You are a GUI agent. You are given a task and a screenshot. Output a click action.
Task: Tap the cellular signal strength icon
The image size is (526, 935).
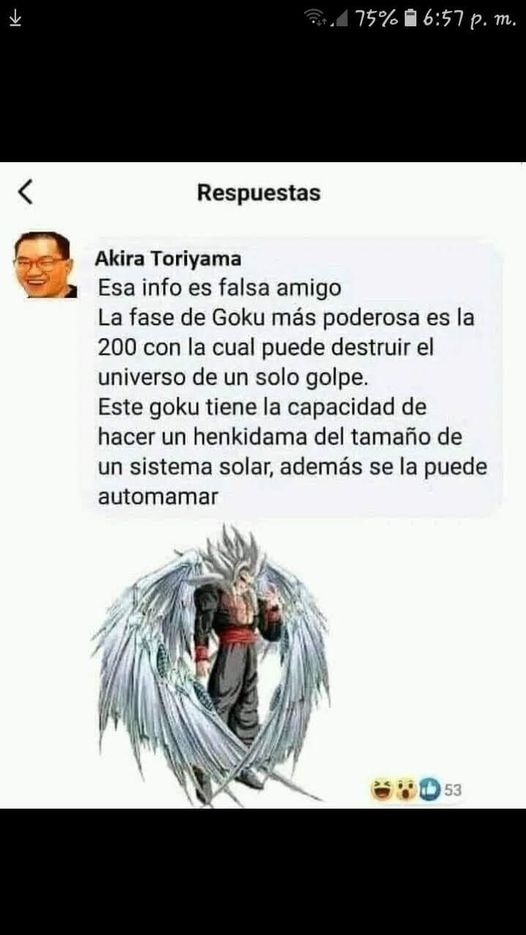pos(341,20)
